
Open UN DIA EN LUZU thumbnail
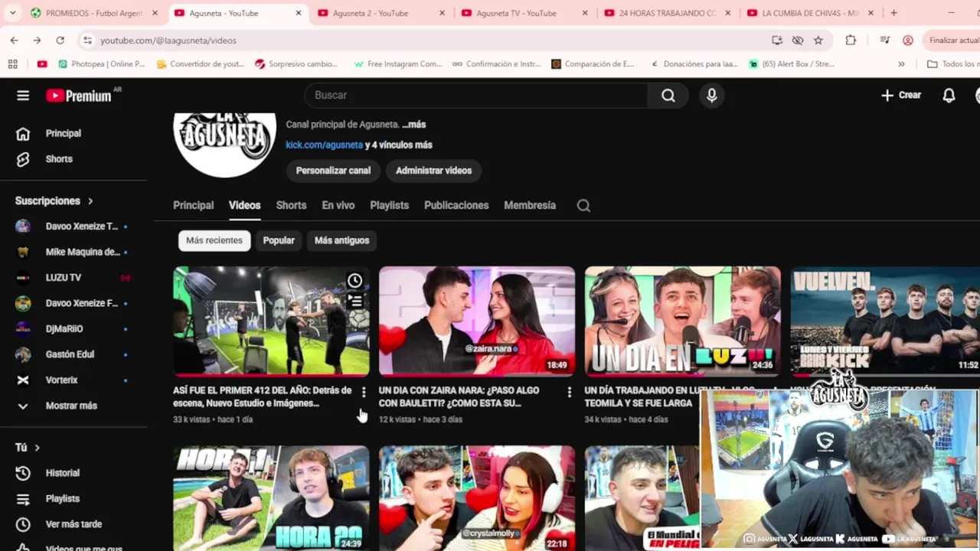point(682,321)
